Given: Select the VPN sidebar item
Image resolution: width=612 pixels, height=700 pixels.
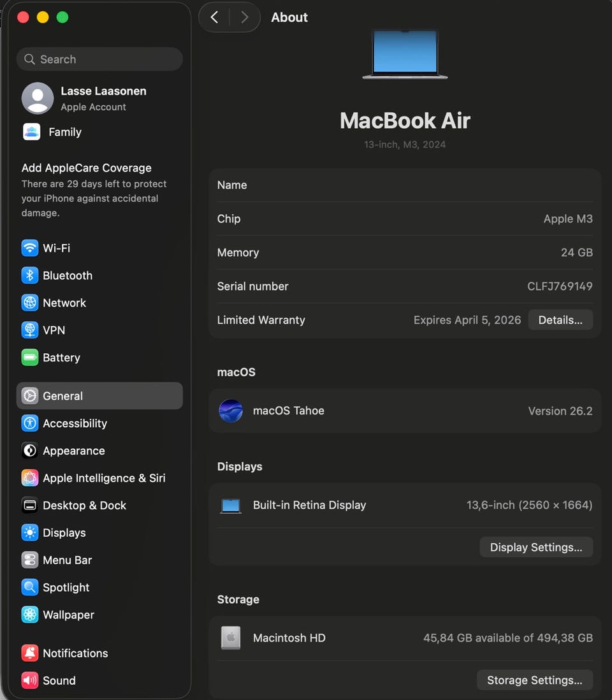Looking at the screenshot, I should [99, 330].
